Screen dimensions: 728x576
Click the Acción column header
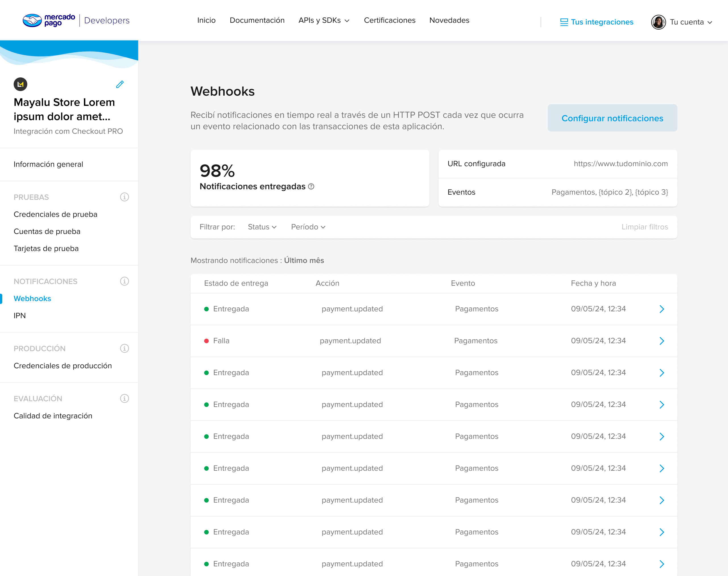(x=327, y=283)
